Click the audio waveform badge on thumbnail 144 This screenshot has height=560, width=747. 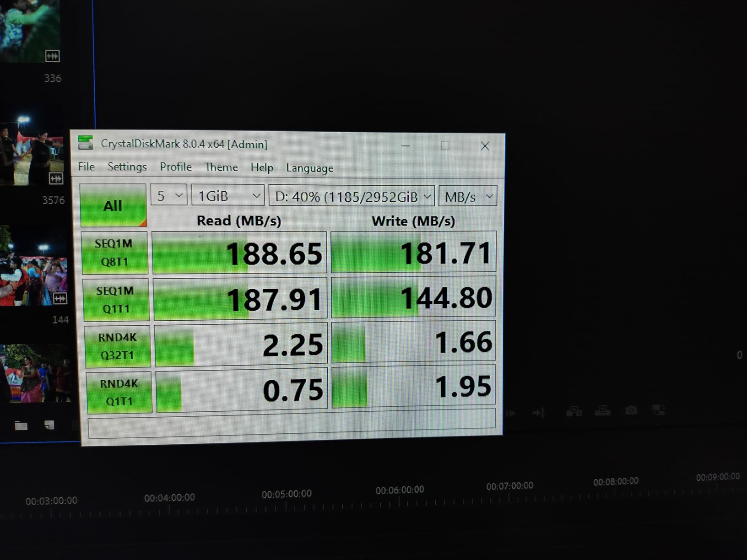[60, 299]
